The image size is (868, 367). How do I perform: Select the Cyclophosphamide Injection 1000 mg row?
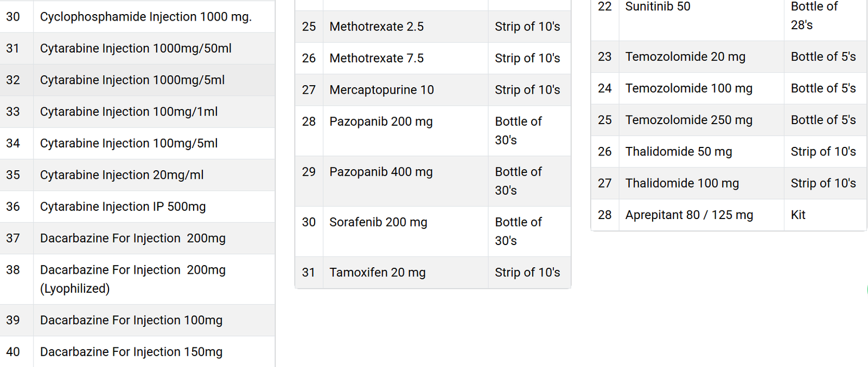[137, 17]
